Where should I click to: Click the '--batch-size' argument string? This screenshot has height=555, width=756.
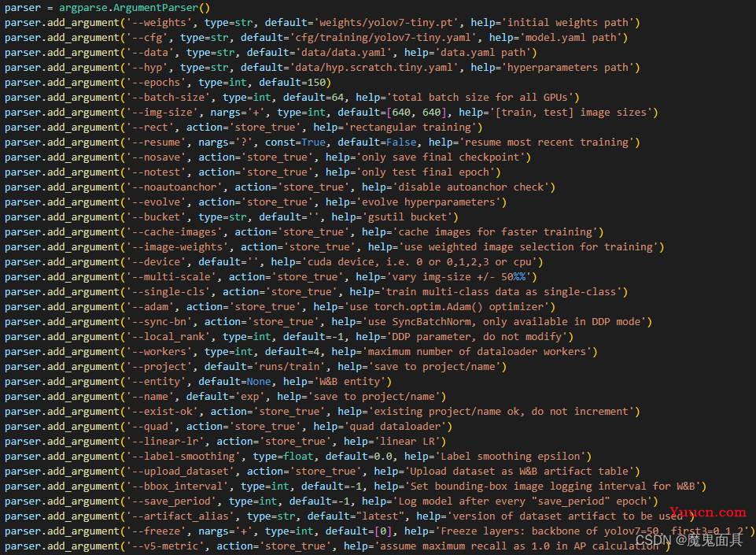168,98
